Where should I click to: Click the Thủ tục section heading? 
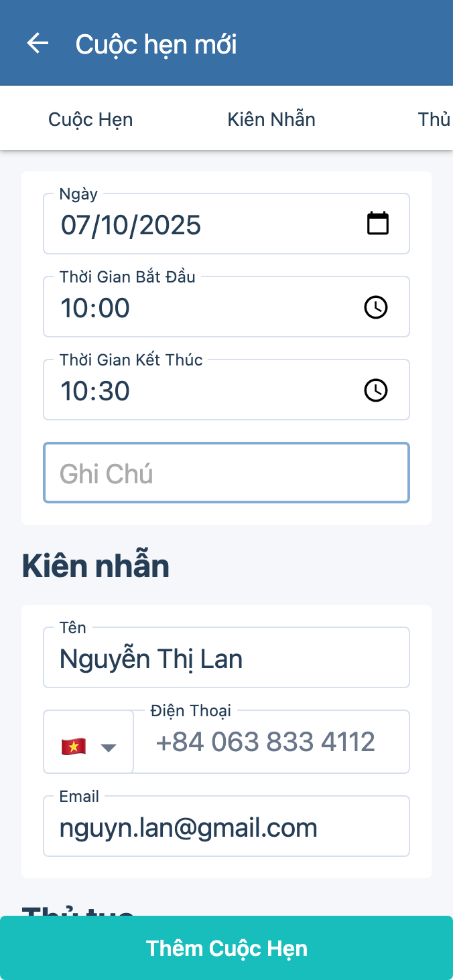pos(78,910)
